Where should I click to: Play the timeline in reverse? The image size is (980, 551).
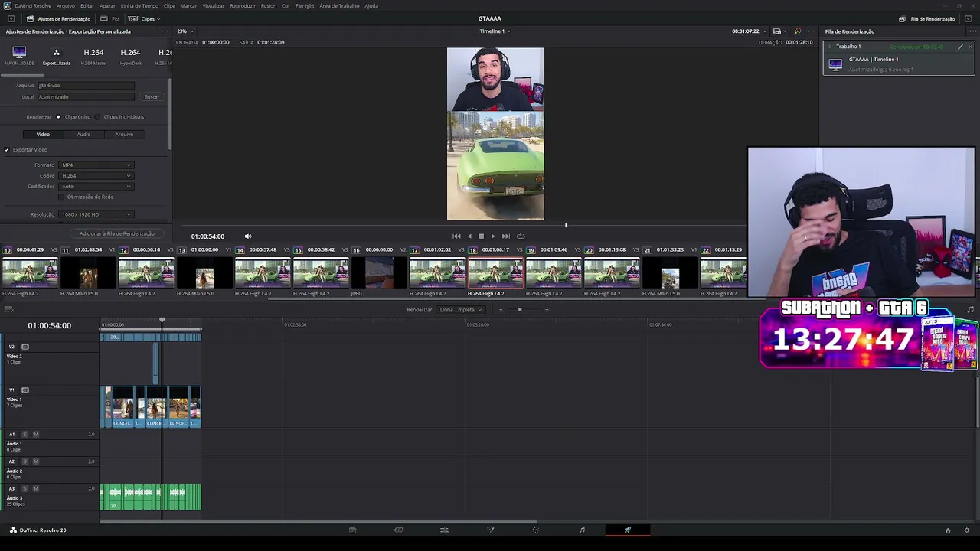pyautogui.click(x=469, y=236)
